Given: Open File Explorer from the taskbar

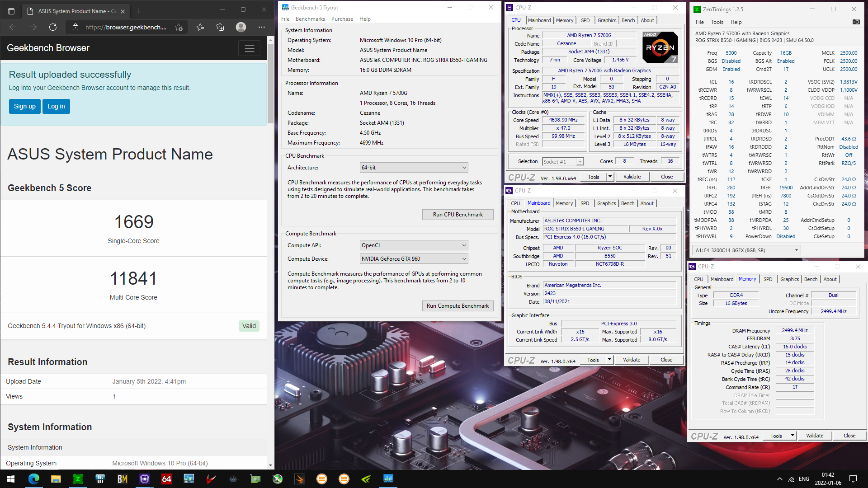Looking at the screenshot, I should tap(56, 479).
